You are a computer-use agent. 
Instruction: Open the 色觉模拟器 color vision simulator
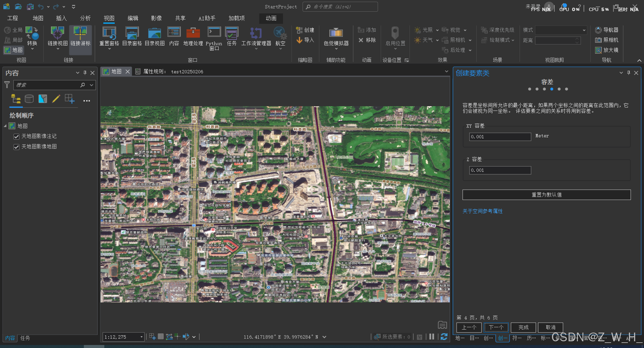coord(336,33)
